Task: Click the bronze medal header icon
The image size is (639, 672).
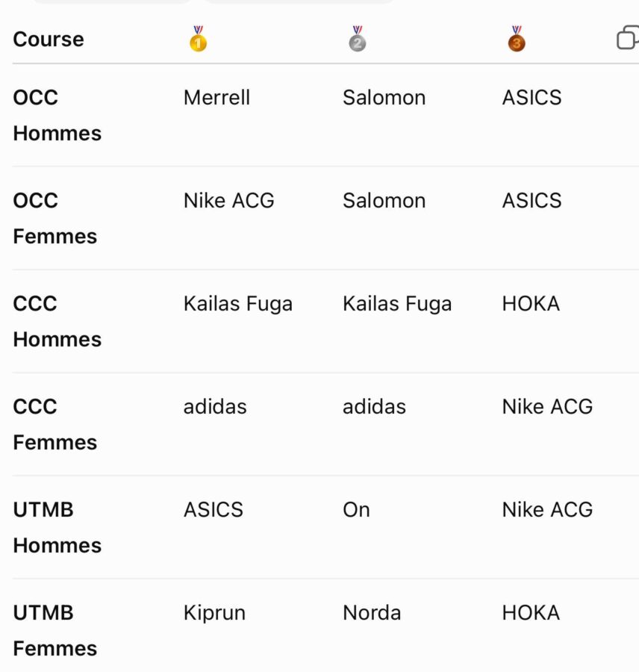Action: (x=517, y=39)
